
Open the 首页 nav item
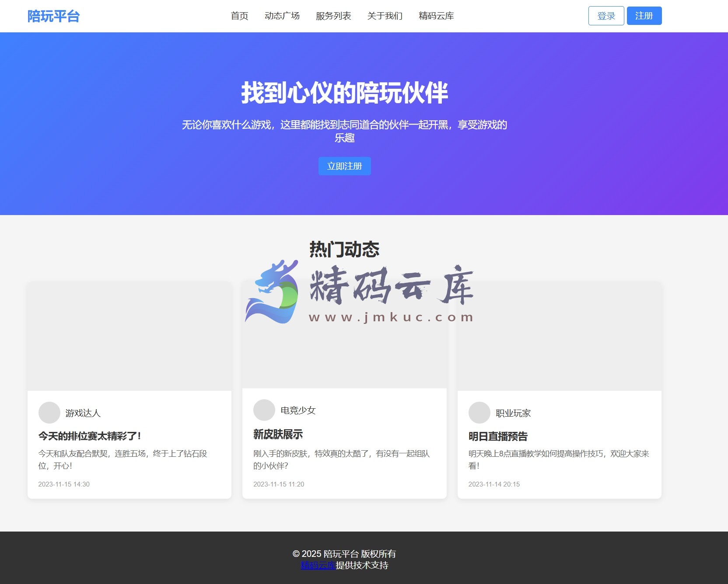(239, 16)
